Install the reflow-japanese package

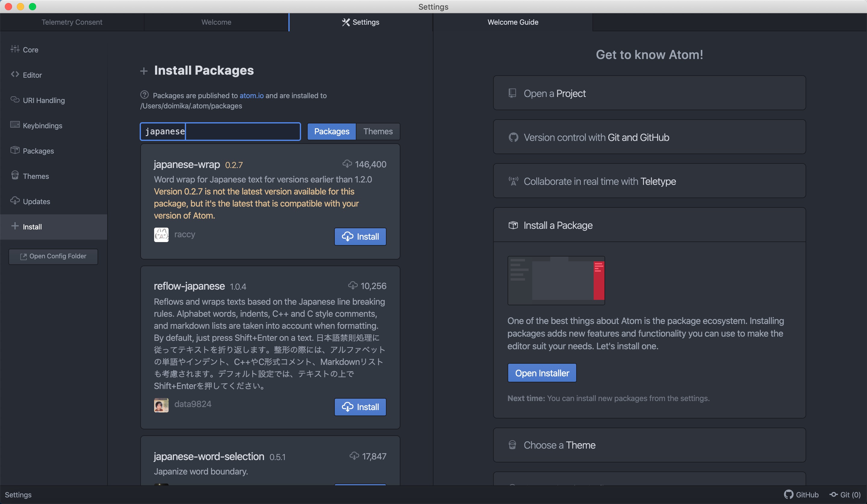pos(360,407)
